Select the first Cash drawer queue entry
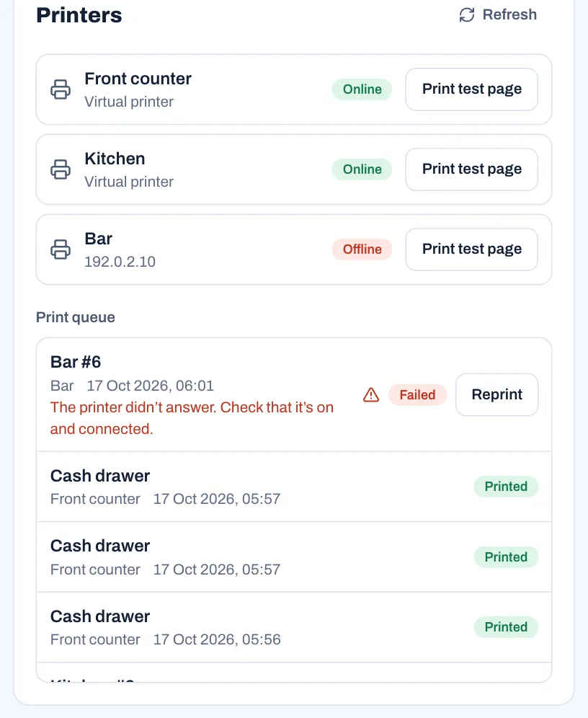 click(294, 487)
